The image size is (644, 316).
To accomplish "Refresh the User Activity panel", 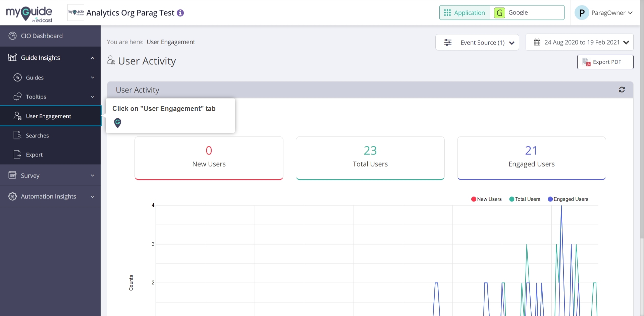I will pyautogui.click(x=622, y=89).
